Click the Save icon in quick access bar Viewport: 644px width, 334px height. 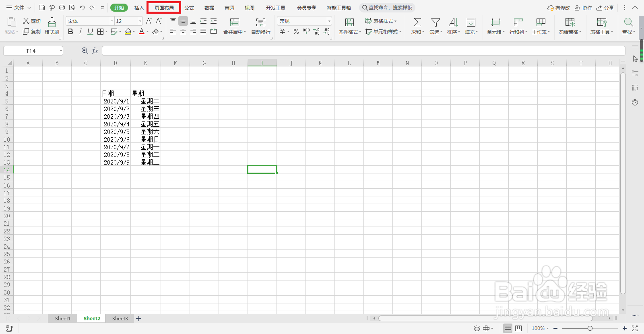(42, 8)
